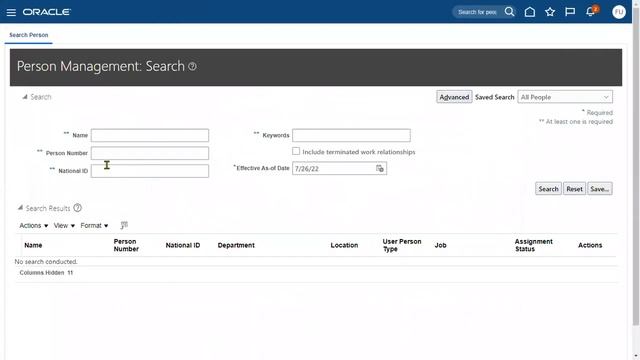The width and height of the screenshot is (640, 360).
Task: Click the search magnifier icon in header
Action: point(509,12)
